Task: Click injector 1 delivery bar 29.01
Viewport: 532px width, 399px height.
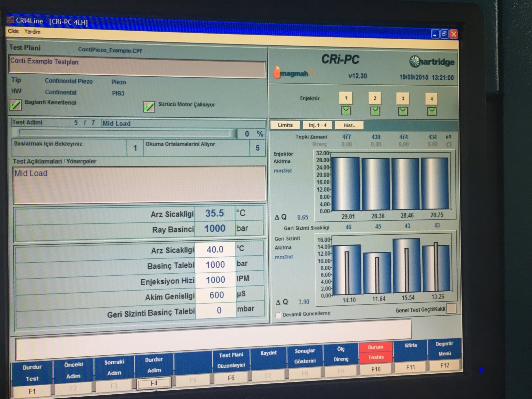Action: point(345,184)
